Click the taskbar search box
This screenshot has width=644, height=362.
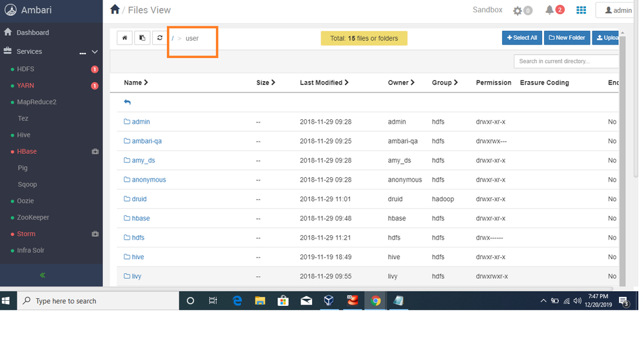pyautogui.click(x=98, y=301)
